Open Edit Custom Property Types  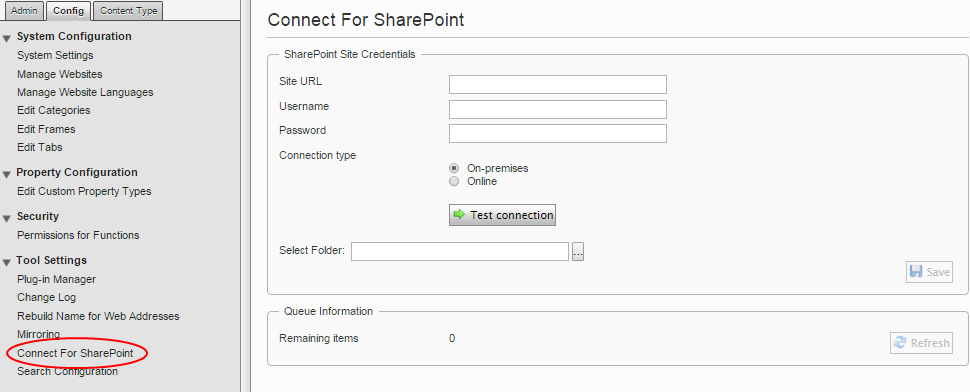84,191
